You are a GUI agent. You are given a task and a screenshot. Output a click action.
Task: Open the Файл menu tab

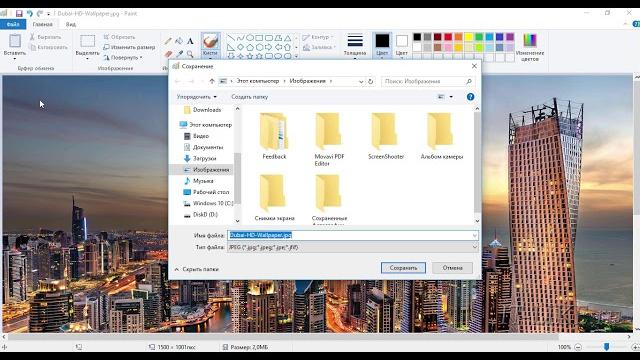click(x=13, y=24)
